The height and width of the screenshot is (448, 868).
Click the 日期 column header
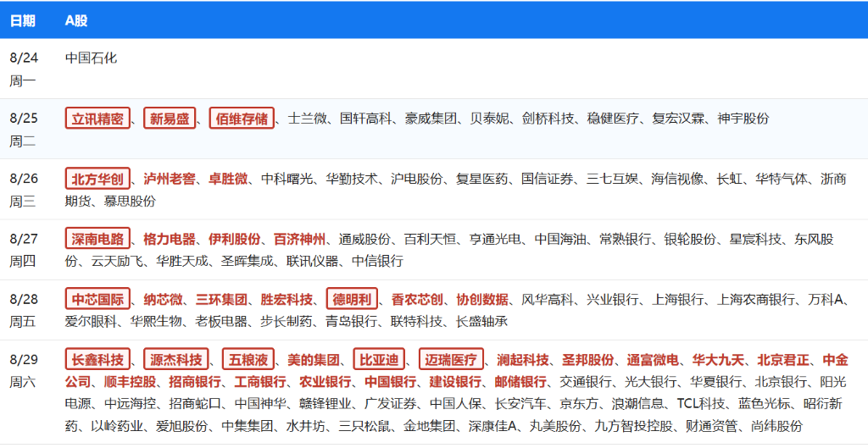click(22, 20)
